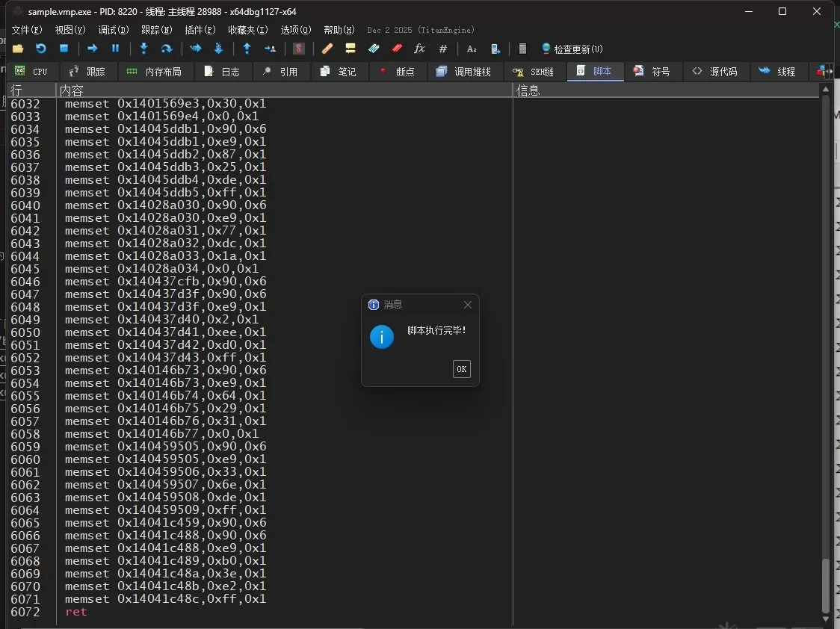
Task: Open the 调试(D) menu
Action: (113, 30)
